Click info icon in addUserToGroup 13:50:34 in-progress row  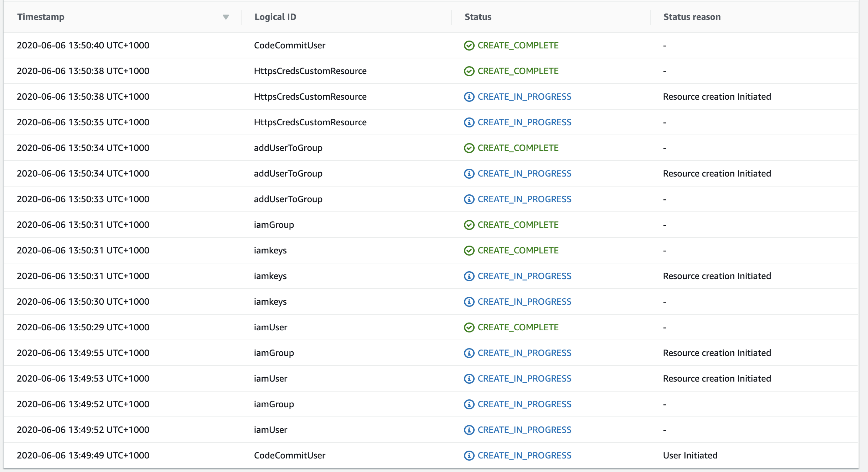(469, 174)
